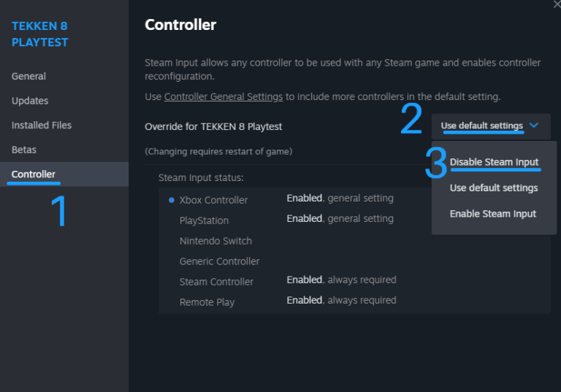The width and height of the screenshot is (561, 392).
Task: Pick Use default settings from menu
Action: [x=494, y=188]
